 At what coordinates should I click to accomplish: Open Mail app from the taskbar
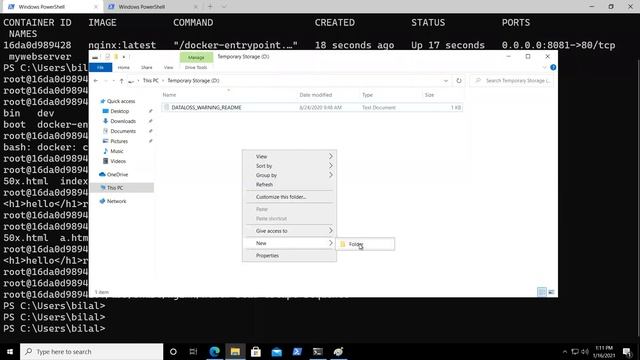tap(276, 351)
